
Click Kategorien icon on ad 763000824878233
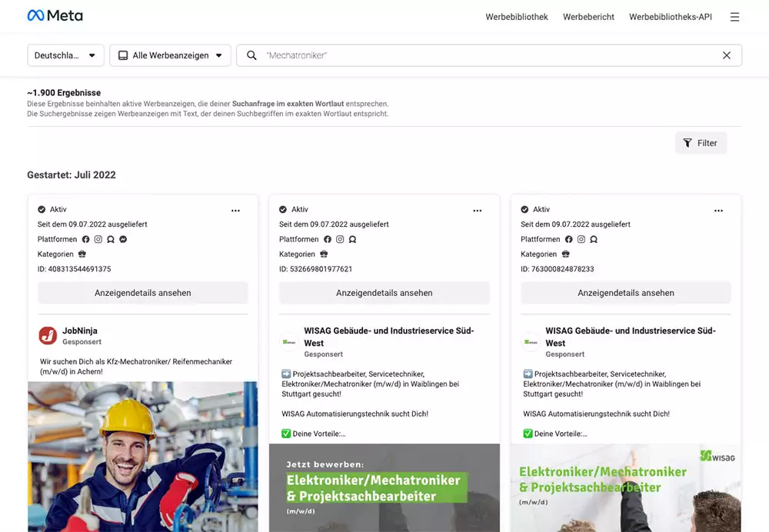pos(565,254)
